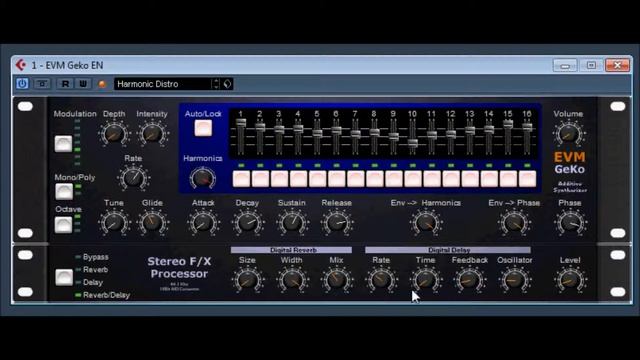The width and height of the screenshot is (640, 360).
Task: Click the Bypass mode label
Action: pos(96,257)
